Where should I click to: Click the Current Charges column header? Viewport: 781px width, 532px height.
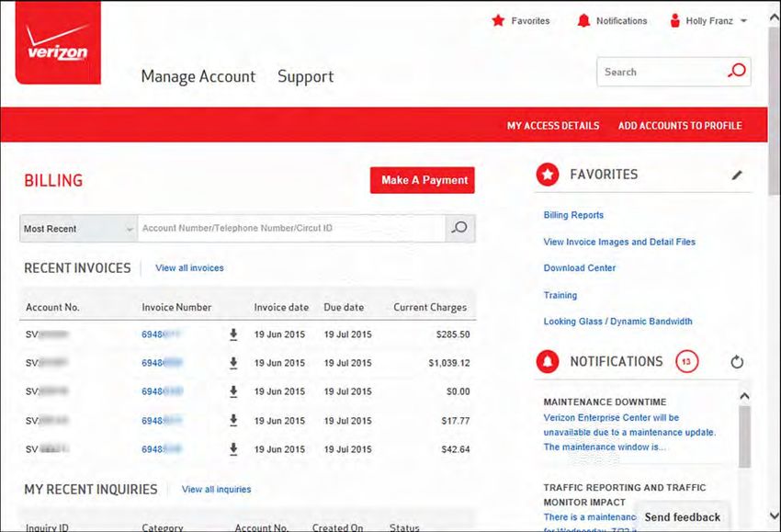(x=430, y=307)
